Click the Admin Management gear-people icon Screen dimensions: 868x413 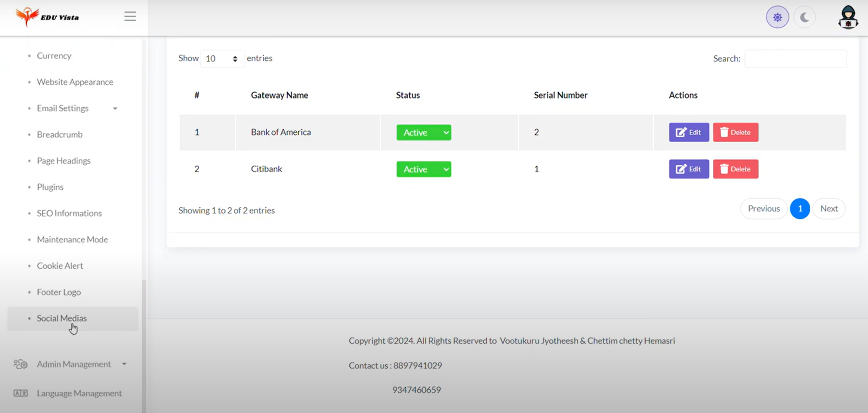(x=21, y=364)
